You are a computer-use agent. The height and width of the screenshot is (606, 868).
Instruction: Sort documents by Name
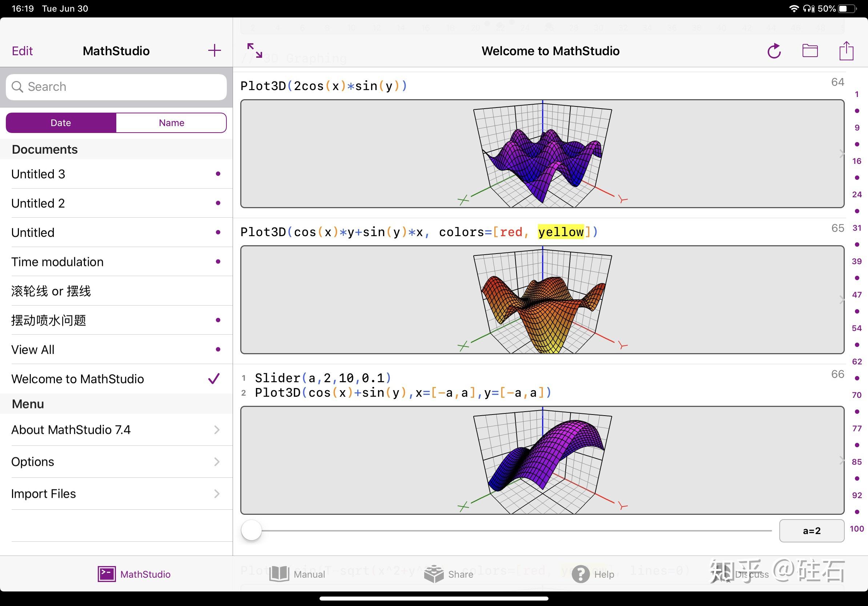[x=171, y=123]
